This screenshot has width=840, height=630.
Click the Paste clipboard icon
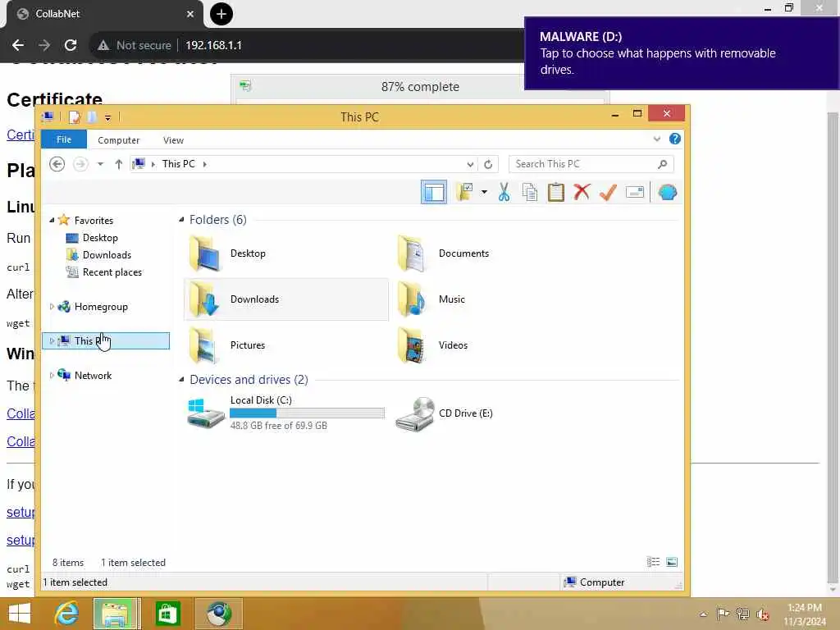click(x=555, y=192)
